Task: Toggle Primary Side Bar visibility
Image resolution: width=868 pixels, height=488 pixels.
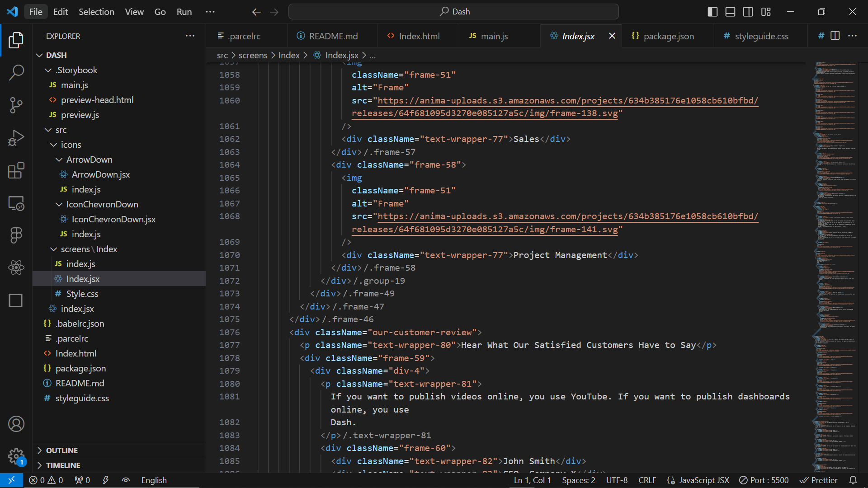Action: coord(712,12)
